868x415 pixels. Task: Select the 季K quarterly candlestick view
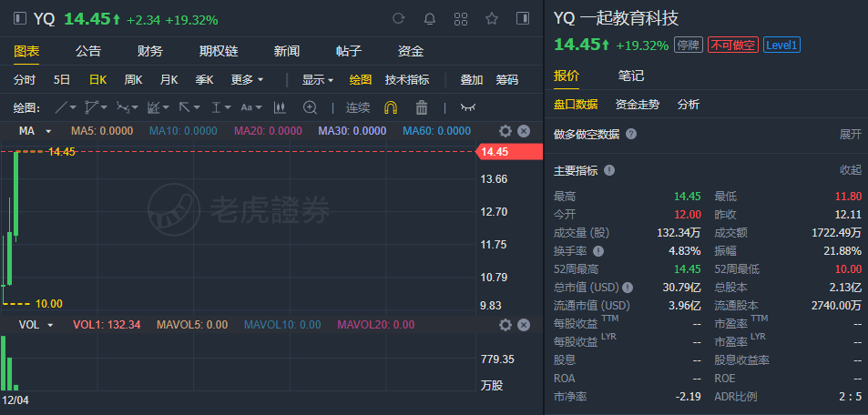204,80
